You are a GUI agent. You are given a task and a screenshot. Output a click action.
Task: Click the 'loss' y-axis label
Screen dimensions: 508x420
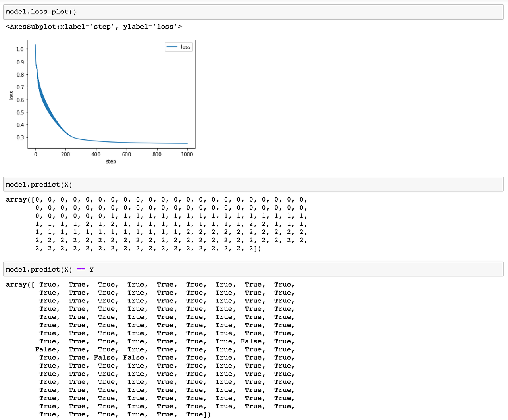pos(11,94)
